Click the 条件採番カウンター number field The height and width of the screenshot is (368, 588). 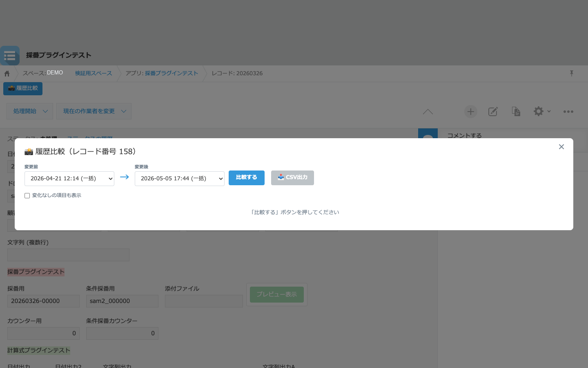point(122,333)
